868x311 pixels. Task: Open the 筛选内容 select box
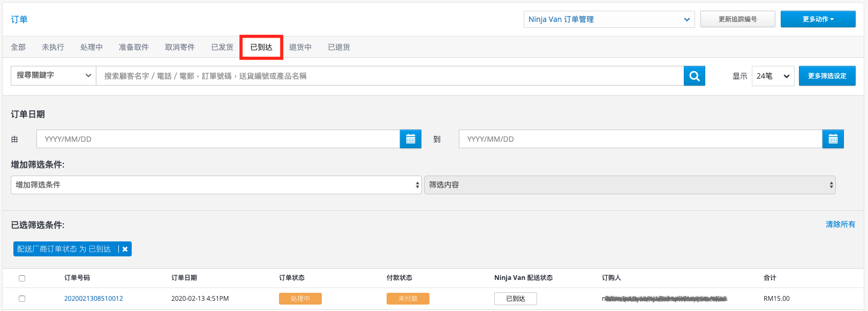click(x=630, y=185)
